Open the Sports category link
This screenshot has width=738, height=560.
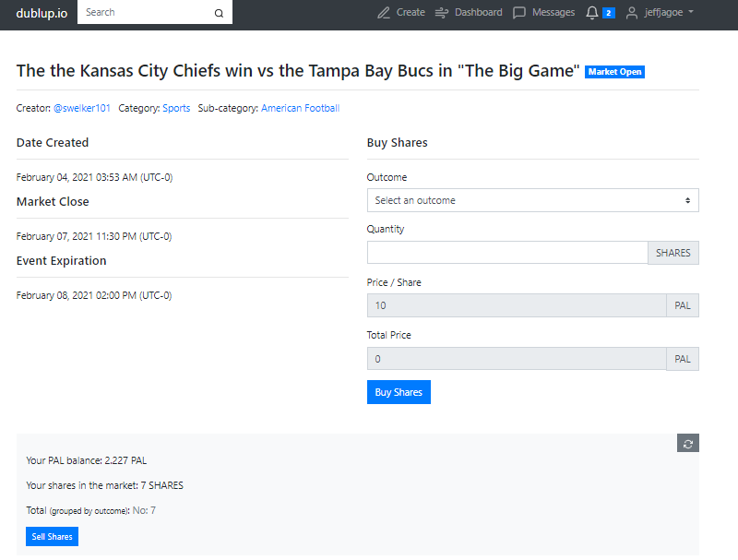(x=176, y=108)
